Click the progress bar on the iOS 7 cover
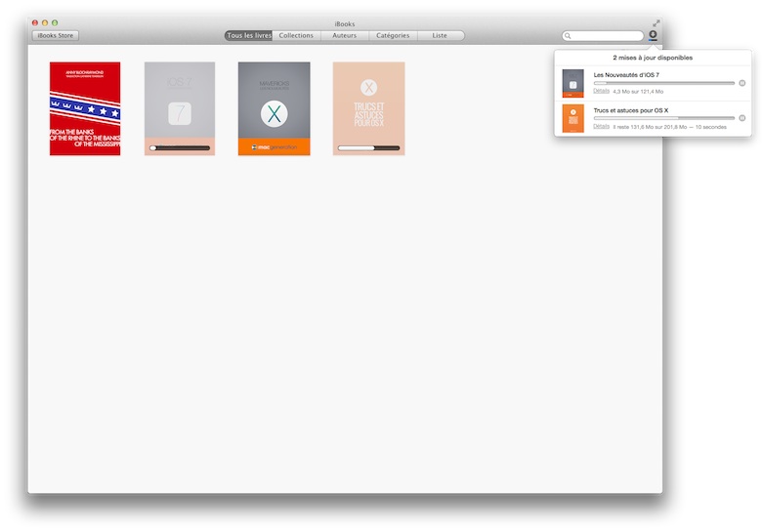 click(x=180, y=148)
